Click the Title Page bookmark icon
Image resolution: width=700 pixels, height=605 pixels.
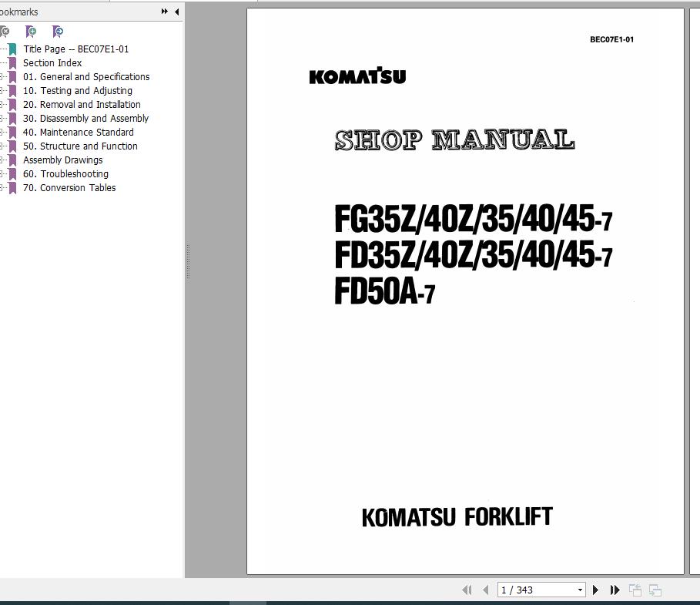[14, 49]
